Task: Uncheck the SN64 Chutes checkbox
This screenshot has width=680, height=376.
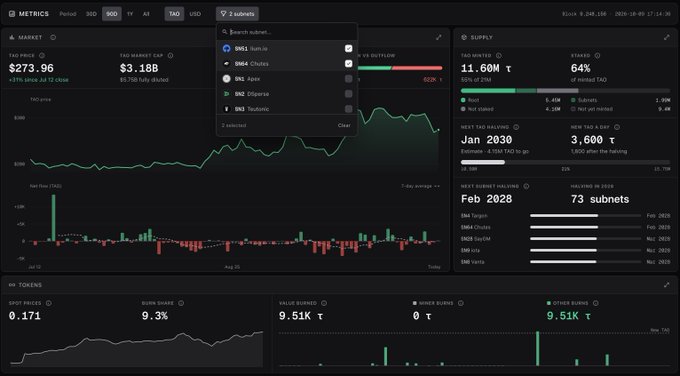Action: pos(348,64)
